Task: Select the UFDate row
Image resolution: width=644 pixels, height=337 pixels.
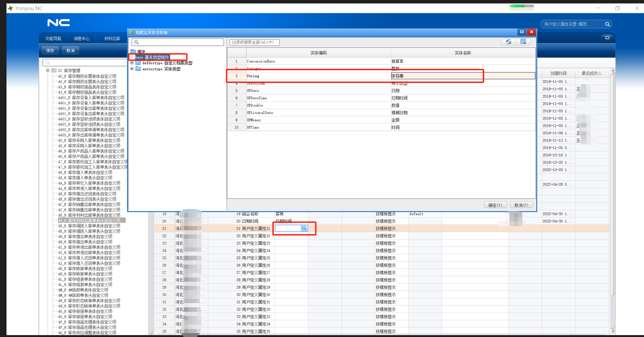Action: (x=381, y=91)
